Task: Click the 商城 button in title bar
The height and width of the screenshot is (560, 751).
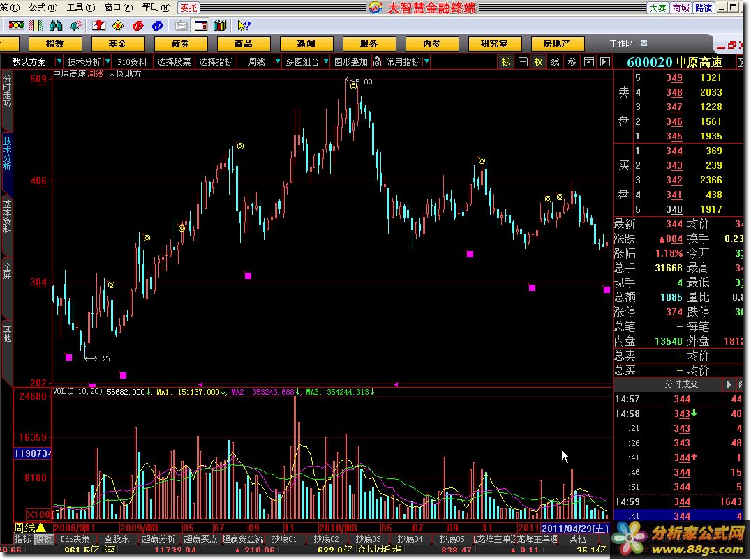Action: point(681,8)
